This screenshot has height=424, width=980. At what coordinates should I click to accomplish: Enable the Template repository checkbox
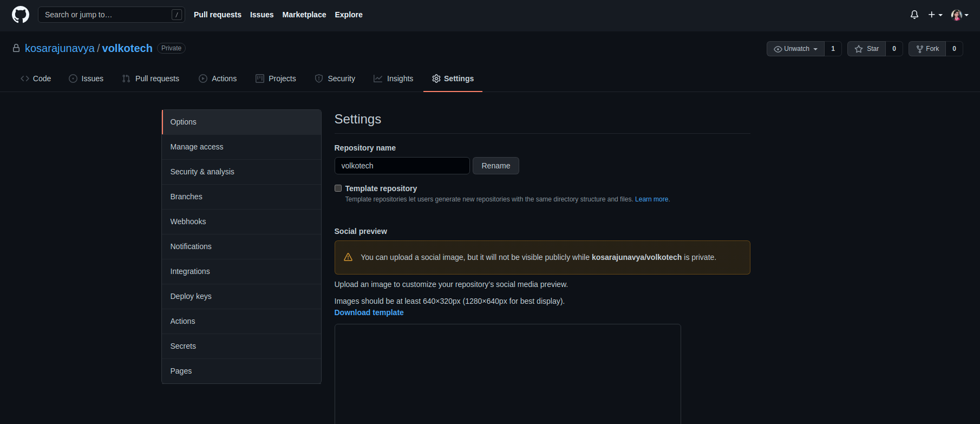(x=338, y=188)
